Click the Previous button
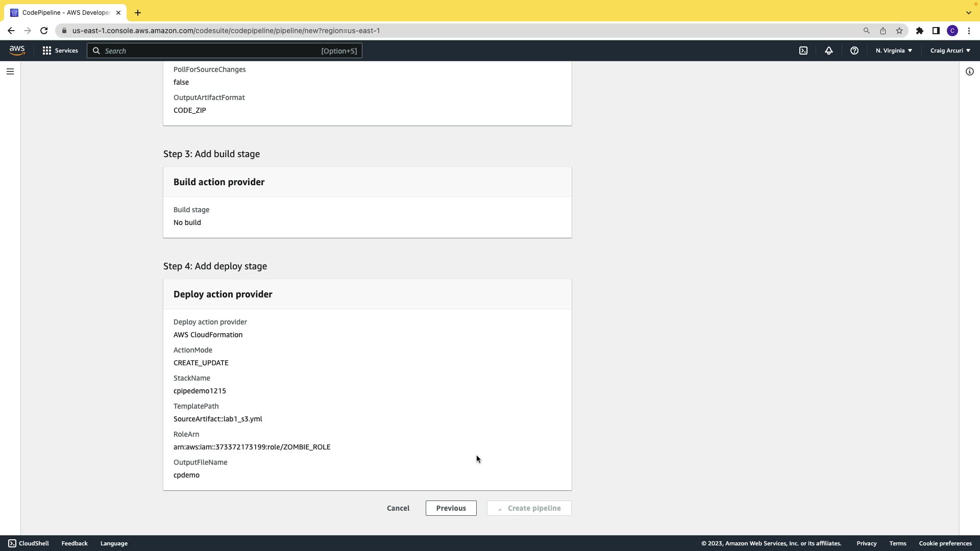This screenshot has height=551, width=980. [451, 508]
